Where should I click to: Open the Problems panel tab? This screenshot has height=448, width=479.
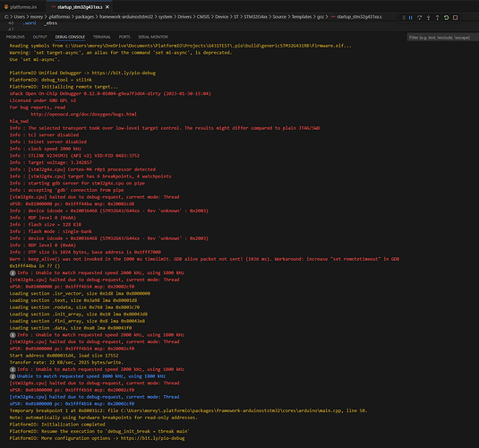[15, 37]
